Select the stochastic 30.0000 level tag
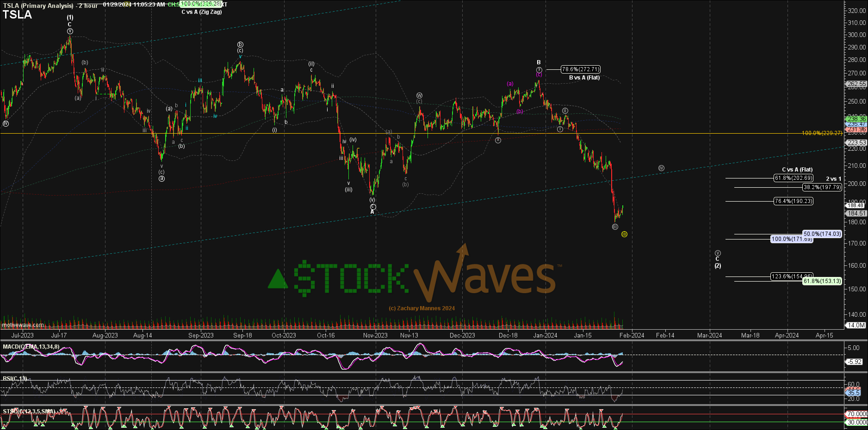This screenshot has width=868, height=430. [x=856, y=422]
